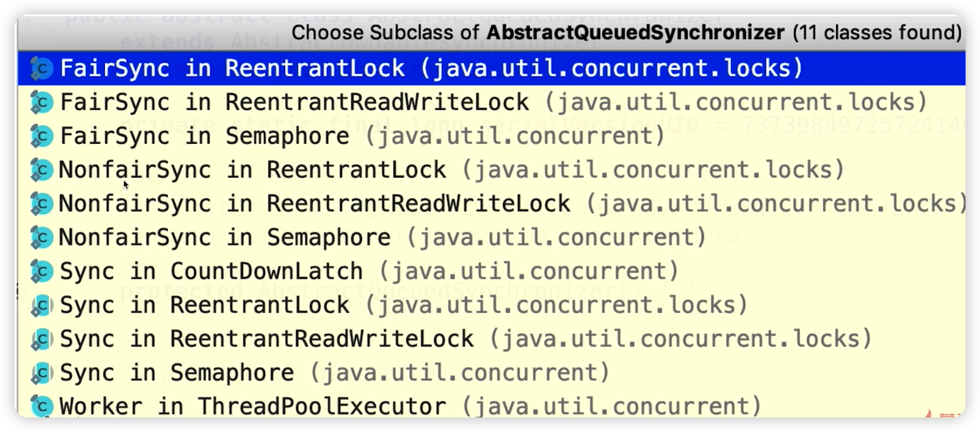980x432 pixels.
Task: Select FairSync in Semaphore subclass
Action: [x=492, y=136]
